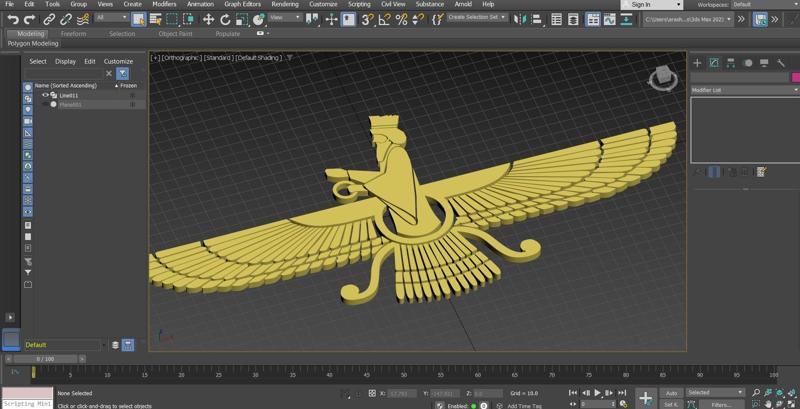
Task: Activate the Select and Link tool
Action: click(49, 20)
